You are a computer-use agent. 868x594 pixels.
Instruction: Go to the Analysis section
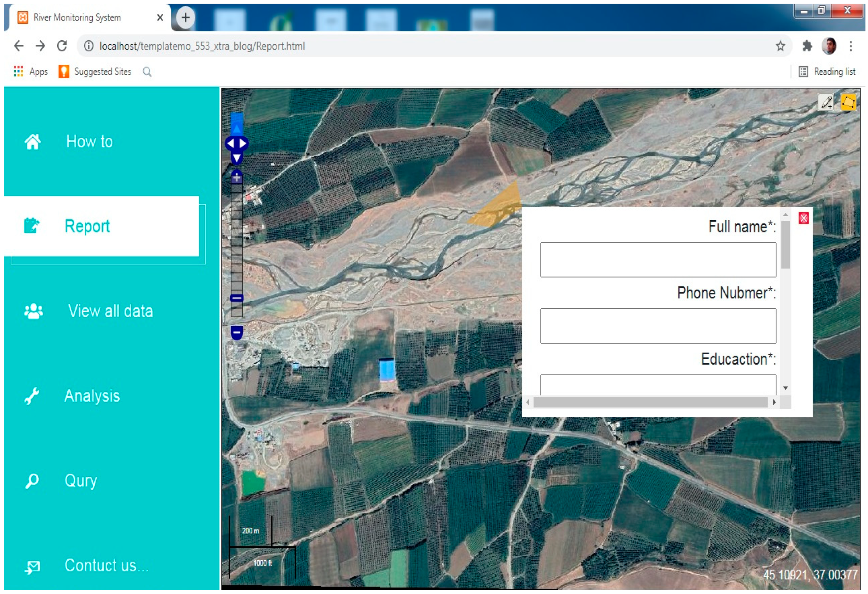click(92, 396)
